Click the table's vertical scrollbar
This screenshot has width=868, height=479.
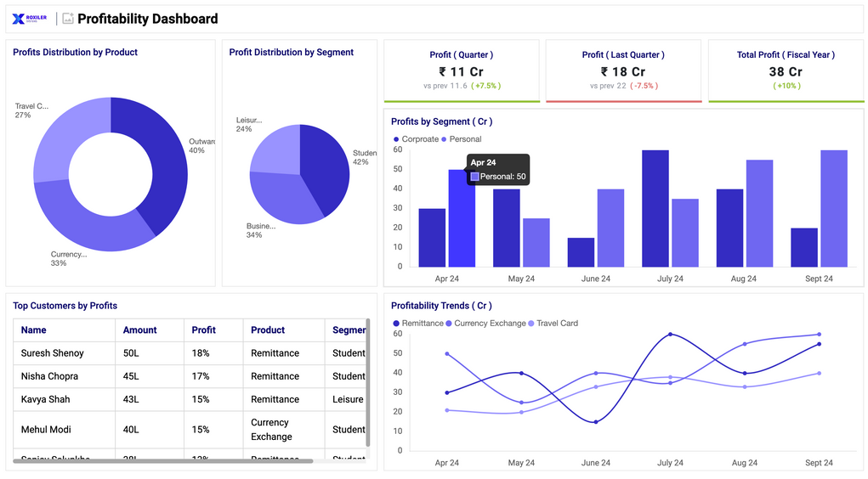point(367,382)
